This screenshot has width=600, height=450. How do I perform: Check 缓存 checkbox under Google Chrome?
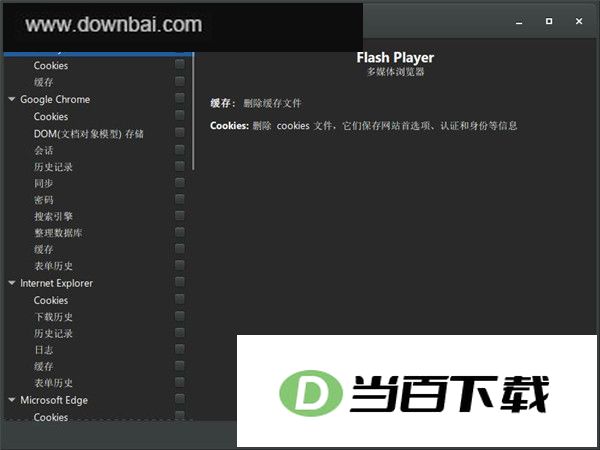click(179, 249)
